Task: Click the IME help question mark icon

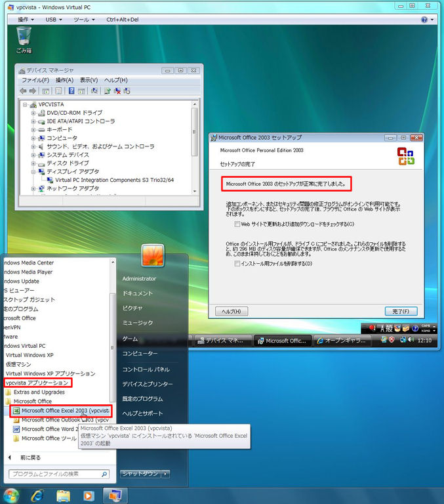Action: point(415,329)
